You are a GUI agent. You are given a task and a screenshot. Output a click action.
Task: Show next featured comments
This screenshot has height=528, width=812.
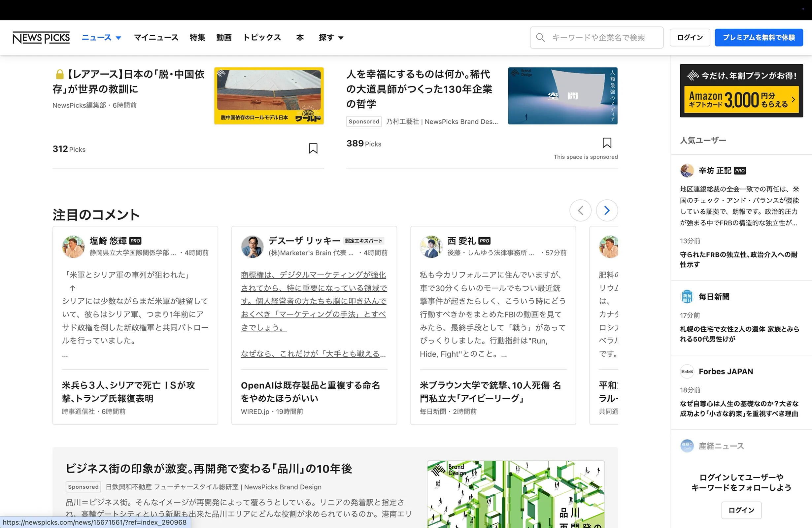(x=607, y=211)
